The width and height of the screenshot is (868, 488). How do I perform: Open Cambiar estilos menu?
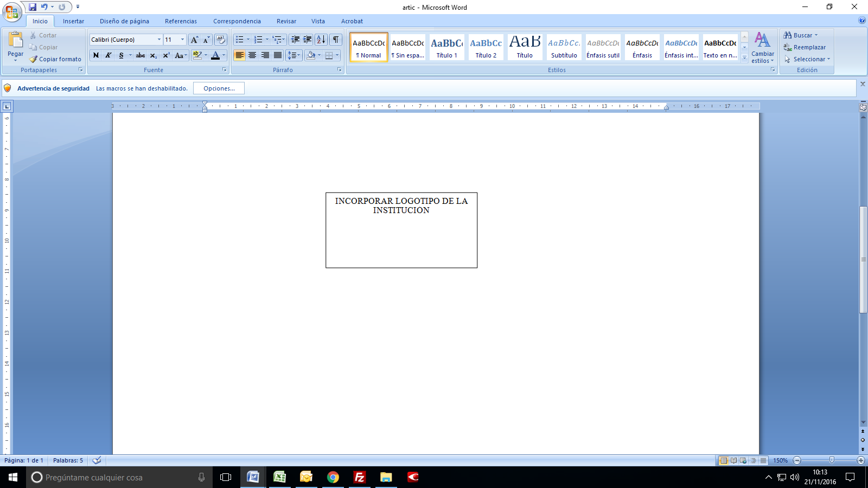(x=763, y=47)
